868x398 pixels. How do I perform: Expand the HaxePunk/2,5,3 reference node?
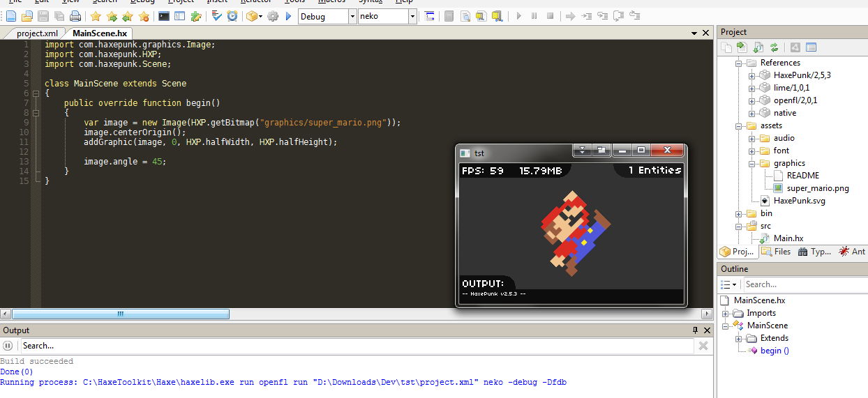[751, 75]
